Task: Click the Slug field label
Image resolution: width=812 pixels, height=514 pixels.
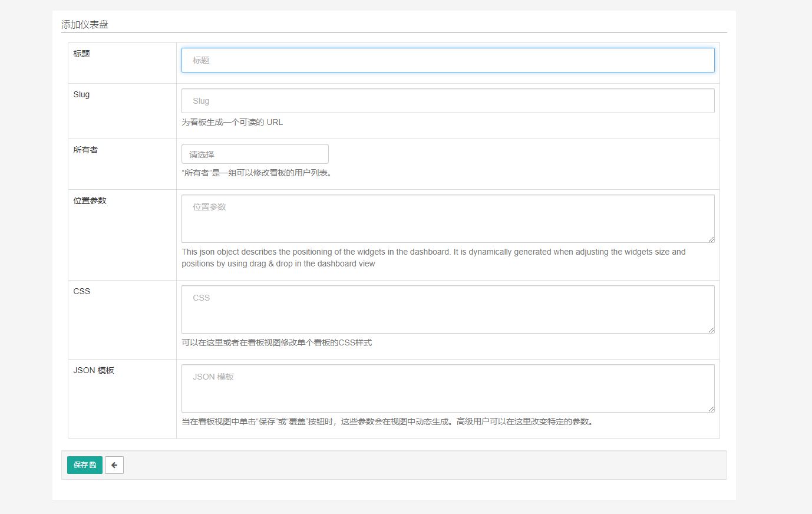Action: pyautogui.click(x=81, y=94)
